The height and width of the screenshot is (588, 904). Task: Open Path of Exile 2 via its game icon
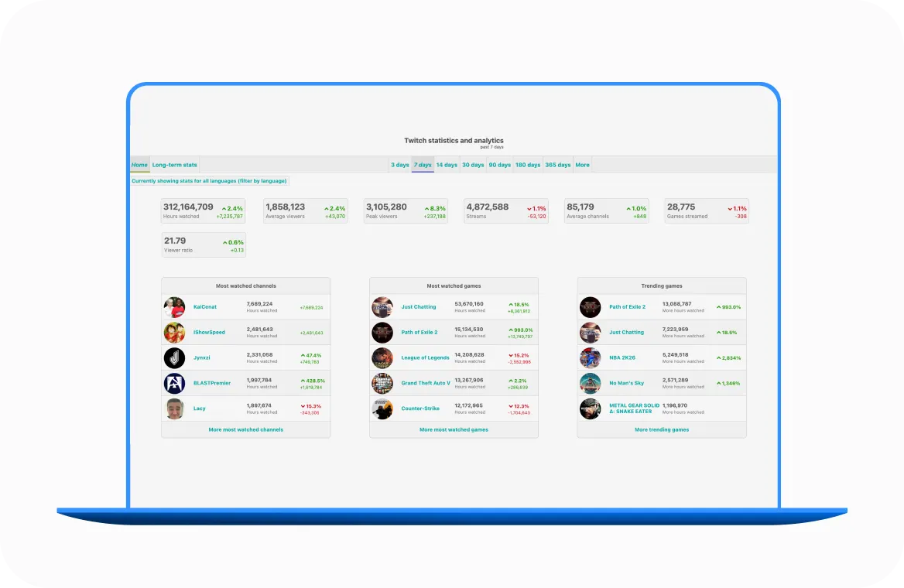(382, 332)
